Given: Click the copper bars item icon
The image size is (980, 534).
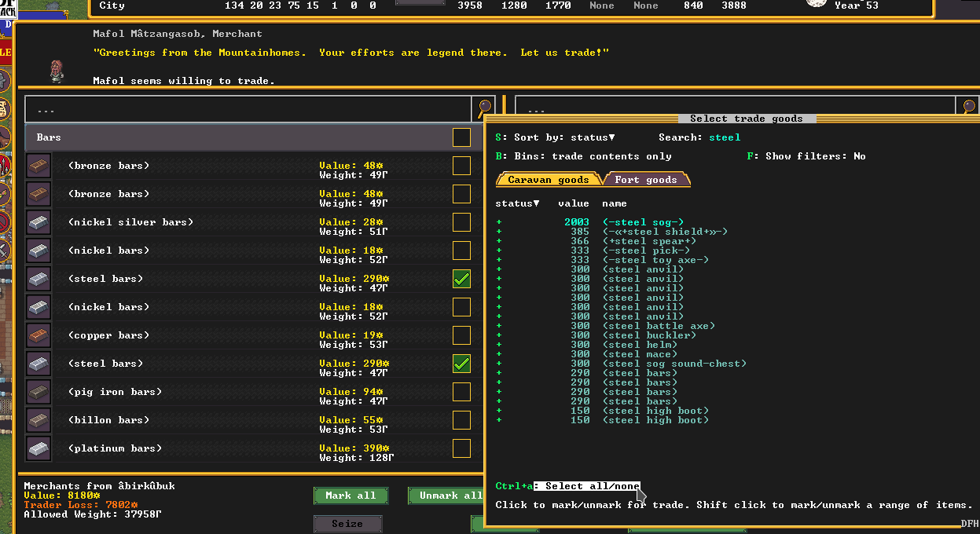Looking at the screenshot, I should [39, 335].
